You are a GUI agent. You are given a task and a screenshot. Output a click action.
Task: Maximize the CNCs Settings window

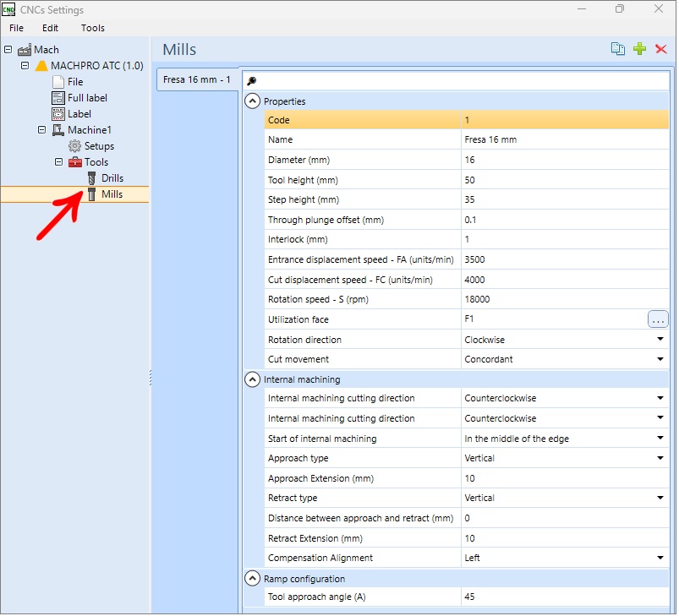(x=620, y=9)
